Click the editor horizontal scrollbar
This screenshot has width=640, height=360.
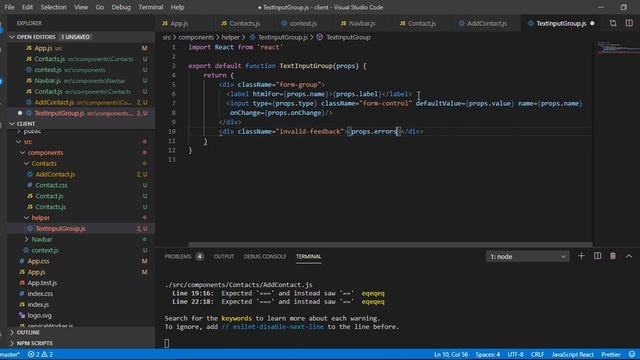click(390, 245)
